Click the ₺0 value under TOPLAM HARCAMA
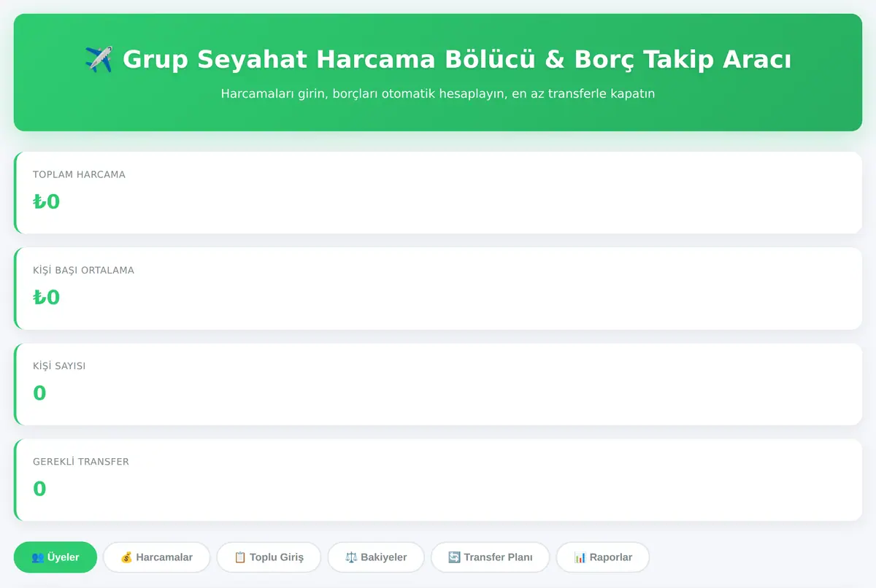This screenshot has width=876, height=588. point(46,201)
